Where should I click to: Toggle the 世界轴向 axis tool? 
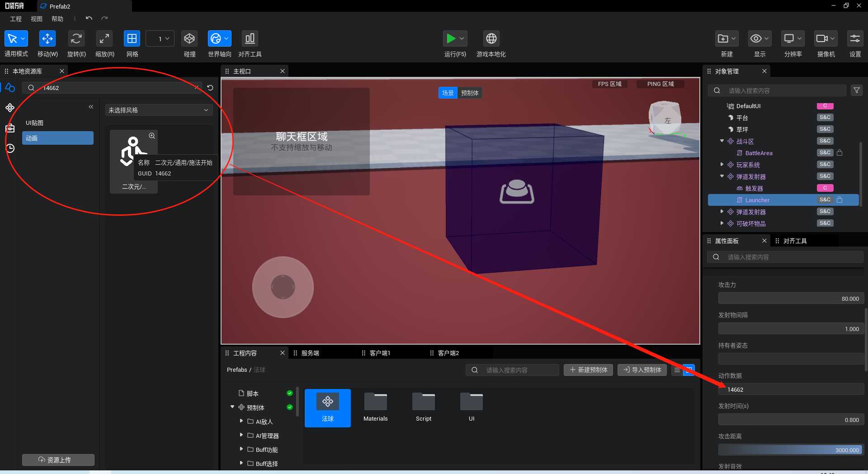coord(219,39)
